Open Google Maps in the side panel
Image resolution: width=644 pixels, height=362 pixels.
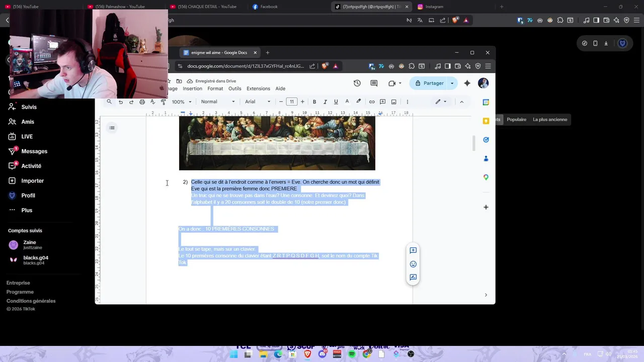[486, 177]
